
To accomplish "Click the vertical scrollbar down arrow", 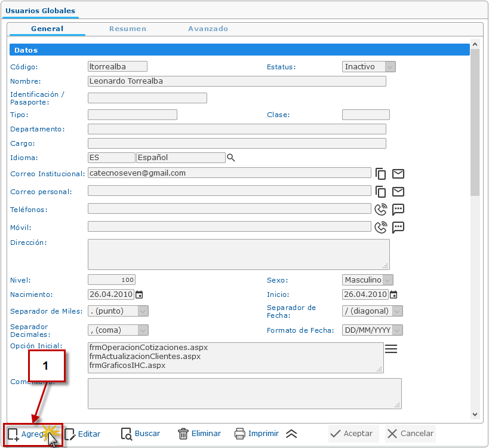I will pos(475,414).
